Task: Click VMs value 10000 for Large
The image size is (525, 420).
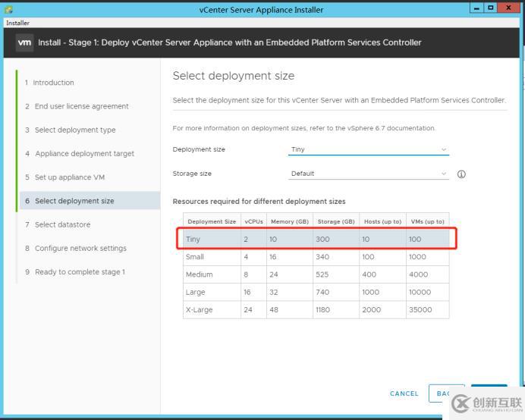Action: [x=420, y=292]
